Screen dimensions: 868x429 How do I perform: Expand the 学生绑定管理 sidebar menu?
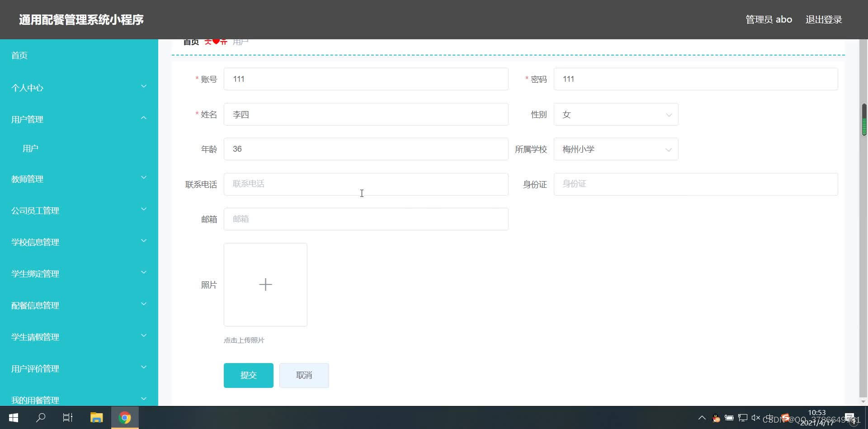(79, 274)
